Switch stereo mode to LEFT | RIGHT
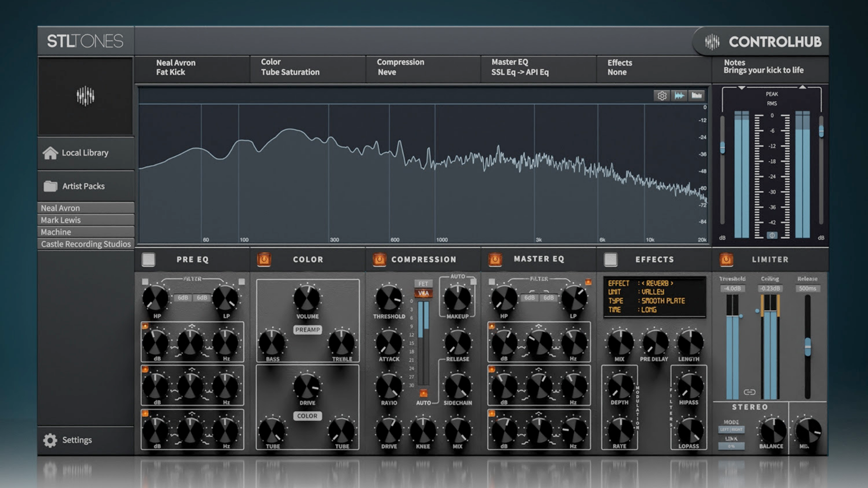The image size is (868, 488). click(731, 430)
